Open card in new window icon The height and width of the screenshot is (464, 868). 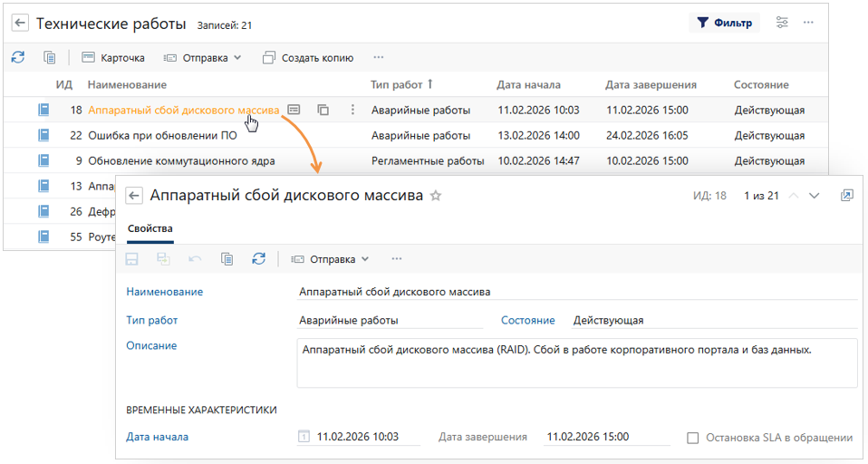point(847,196)
